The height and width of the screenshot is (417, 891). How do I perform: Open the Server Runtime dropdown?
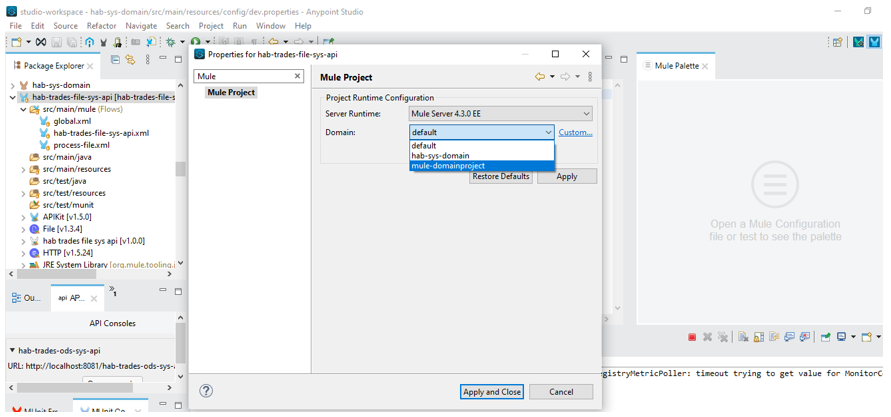(501, 114)
